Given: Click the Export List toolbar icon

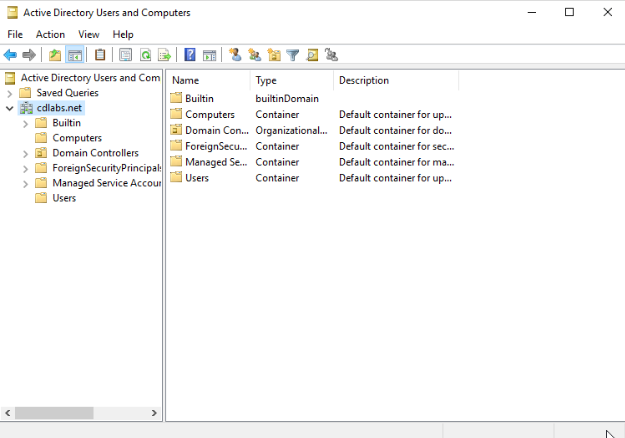Looking at the screenshot, I should (x=164, y=55).
